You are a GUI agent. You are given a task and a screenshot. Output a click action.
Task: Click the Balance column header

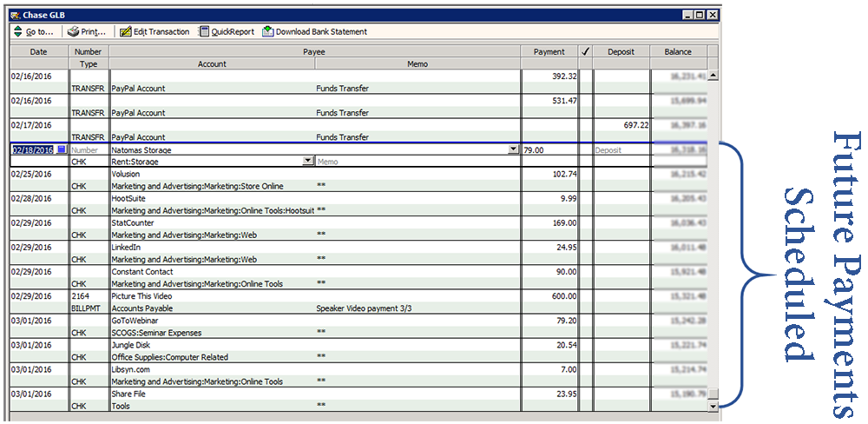(678, 51)
